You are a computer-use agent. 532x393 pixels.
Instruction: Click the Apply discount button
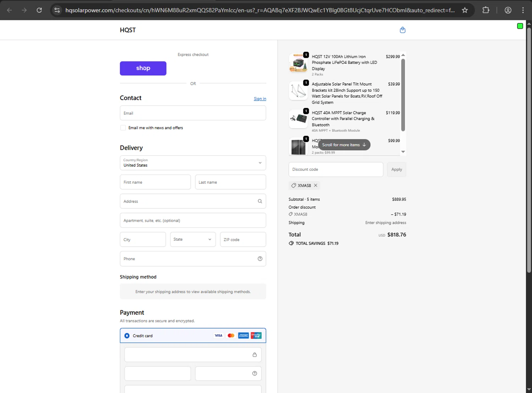[x=397, y=169]
